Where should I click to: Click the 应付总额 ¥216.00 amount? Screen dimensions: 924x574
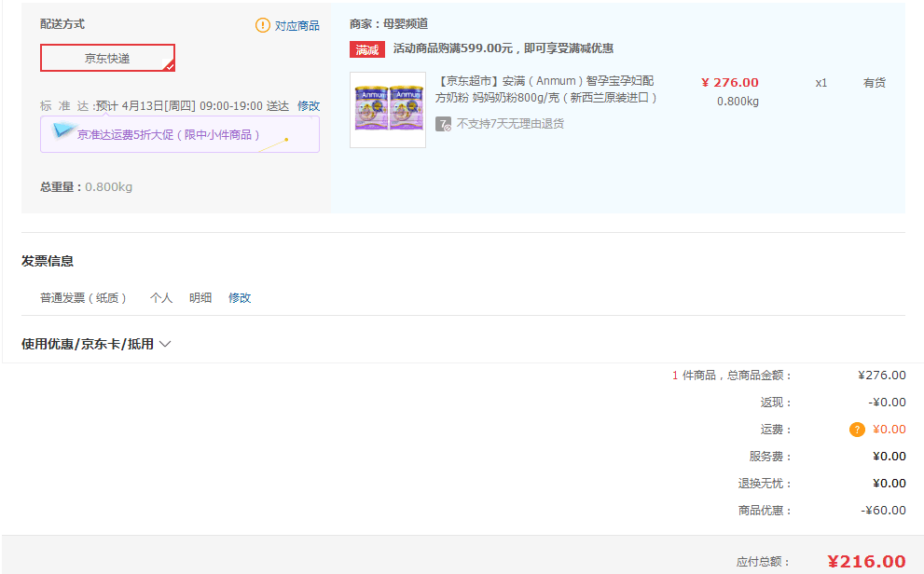(x=866, y=562)
